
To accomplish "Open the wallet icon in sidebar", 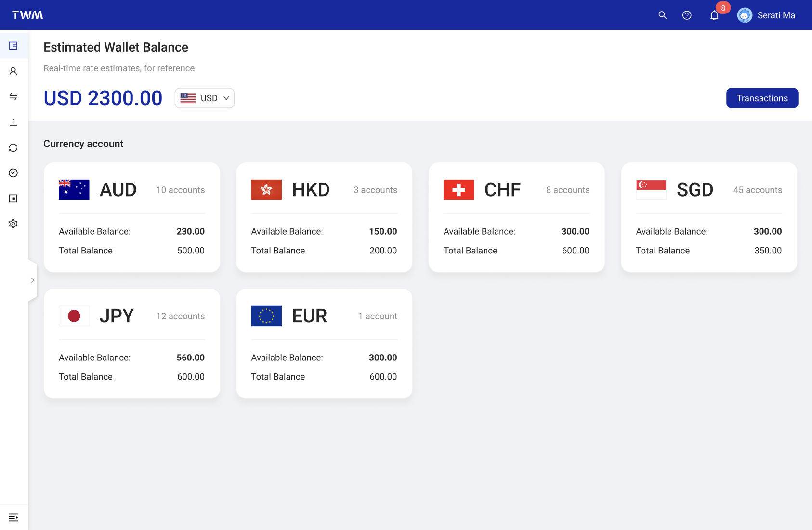I will (13, 46).
